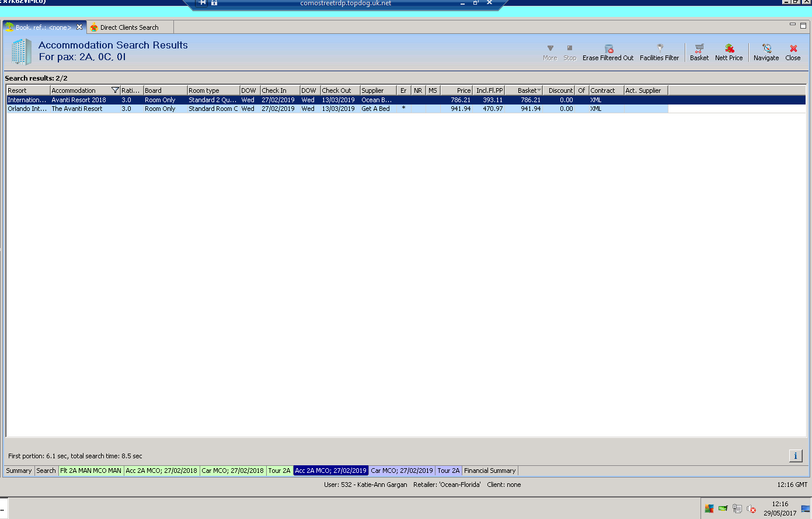
Task: Go to the Search tab
Action: point(46,471)
